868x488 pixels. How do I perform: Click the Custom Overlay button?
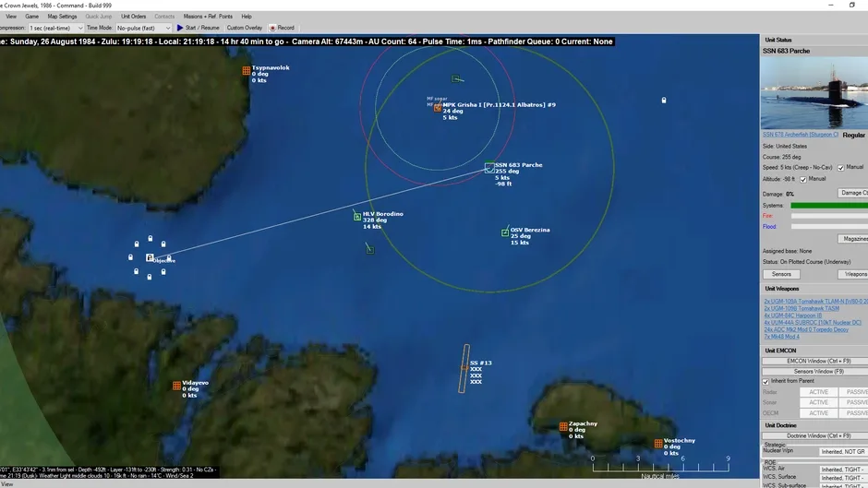[244, 28]
